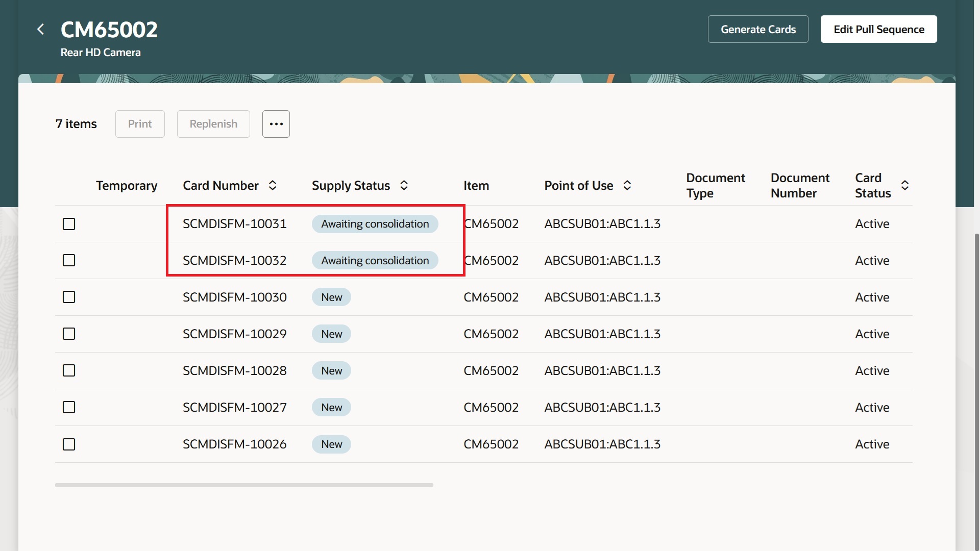Click New status badge for SCMDISFM-10030
980x551 pixels.
pyautogui.click(x=331, y=297)
